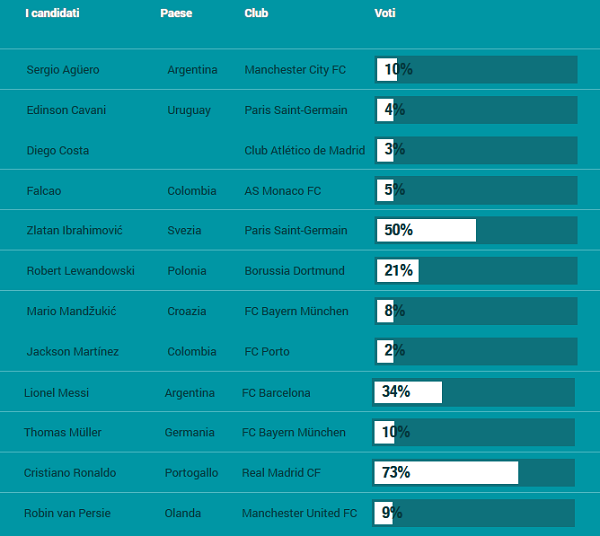The width and height of the screenshot is (600, 536).
Task: Click the Manchester City FC club entry
Action: (x=295, y=70)
